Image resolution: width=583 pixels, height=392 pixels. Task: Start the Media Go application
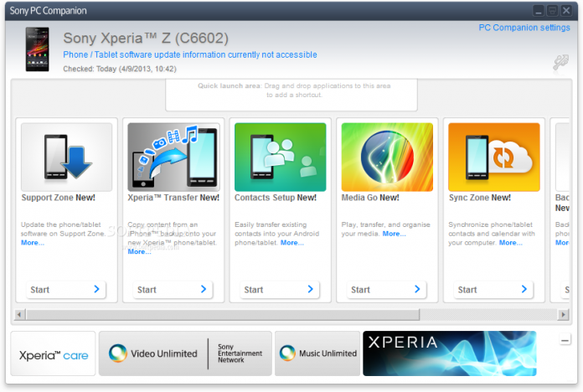[386, 289]
